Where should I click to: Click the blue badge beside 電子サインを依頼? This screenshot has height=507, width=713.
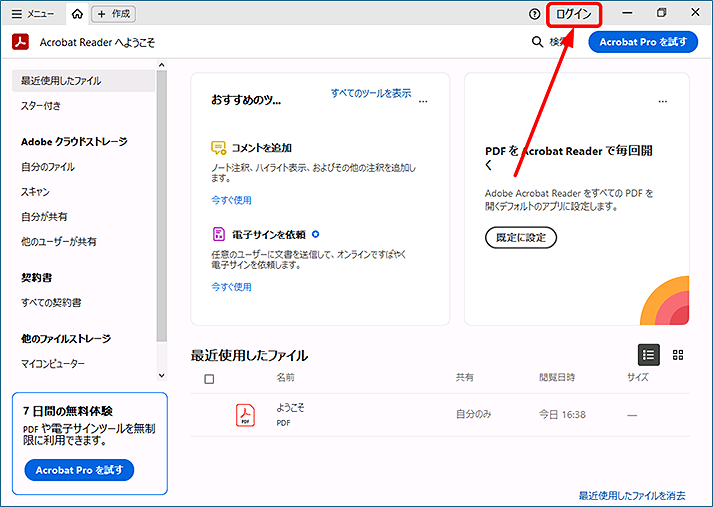tap(316, 234)
